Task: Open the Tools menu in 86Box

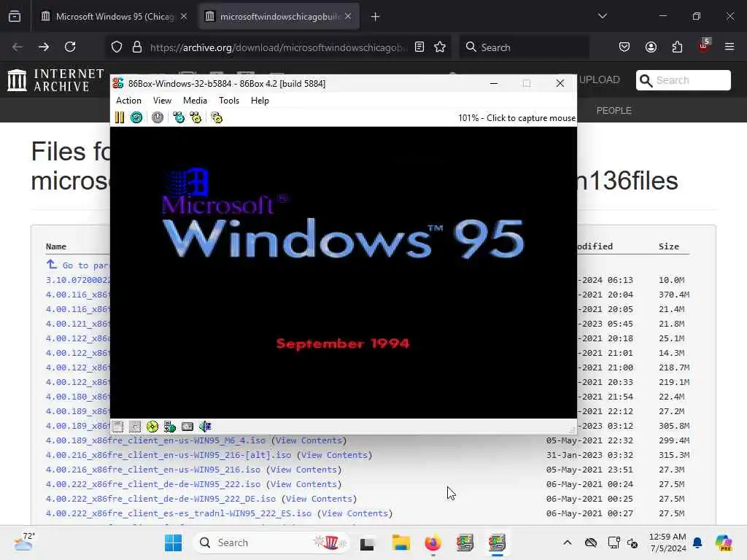Action: pos(228,101)
